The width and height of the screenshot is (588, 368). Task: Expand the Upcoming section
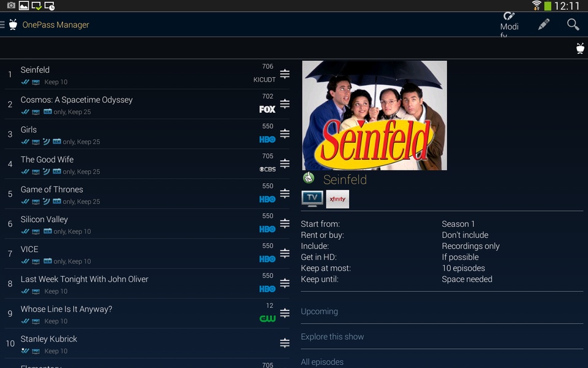point(442,312)
